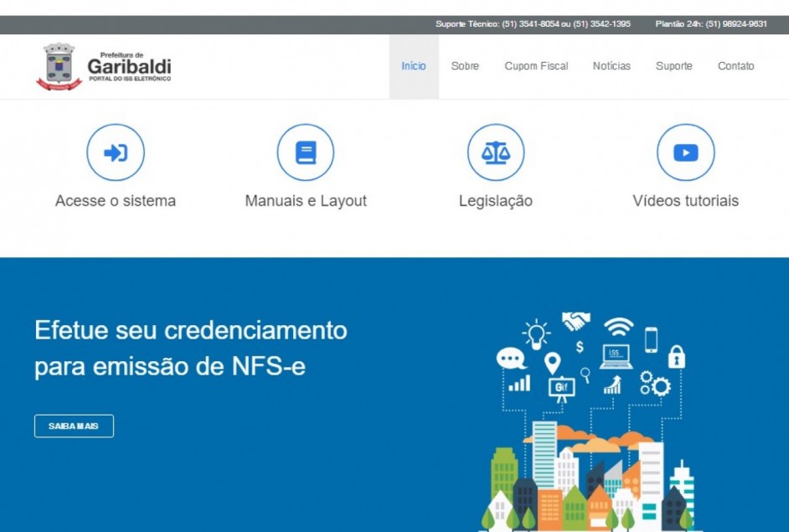Open the video play icon for tutorials
The height and width of the screenshot is (532, 789).
point(685,152)
